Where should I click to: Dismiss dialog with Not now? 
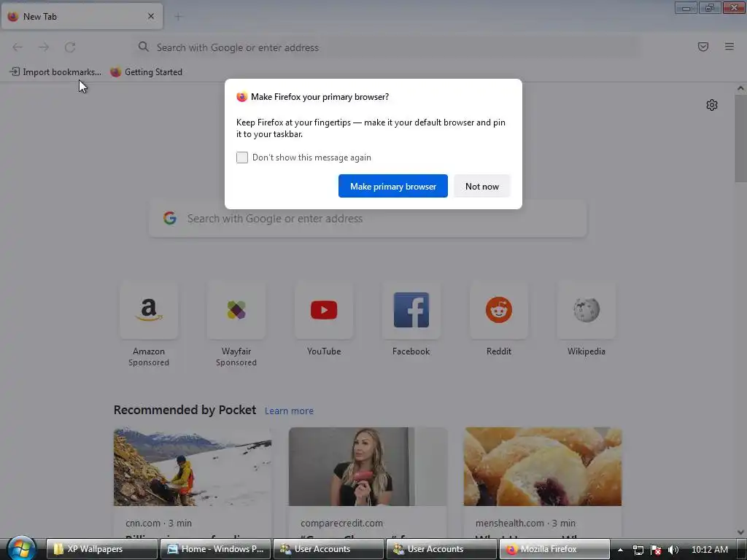pos(481,186)
